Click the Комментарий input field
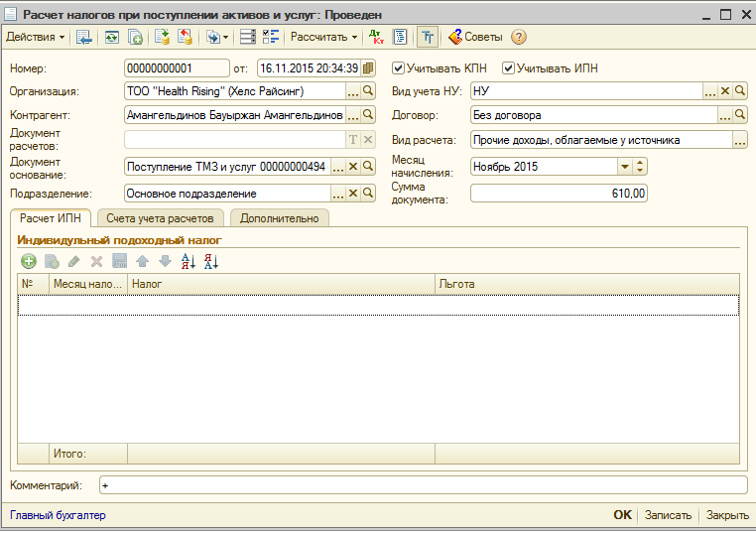This screenshot has width=756, height=533. coord(423,485)
